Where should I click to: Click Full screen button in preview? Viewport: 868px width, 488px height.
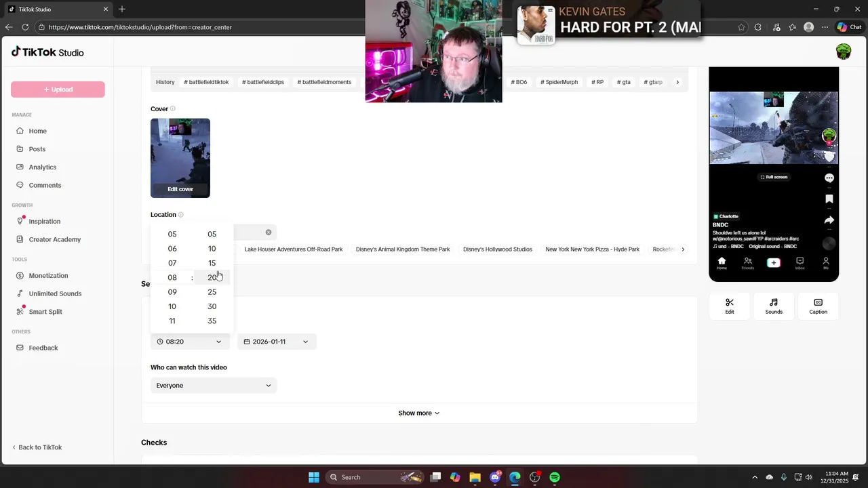[774, 177]
